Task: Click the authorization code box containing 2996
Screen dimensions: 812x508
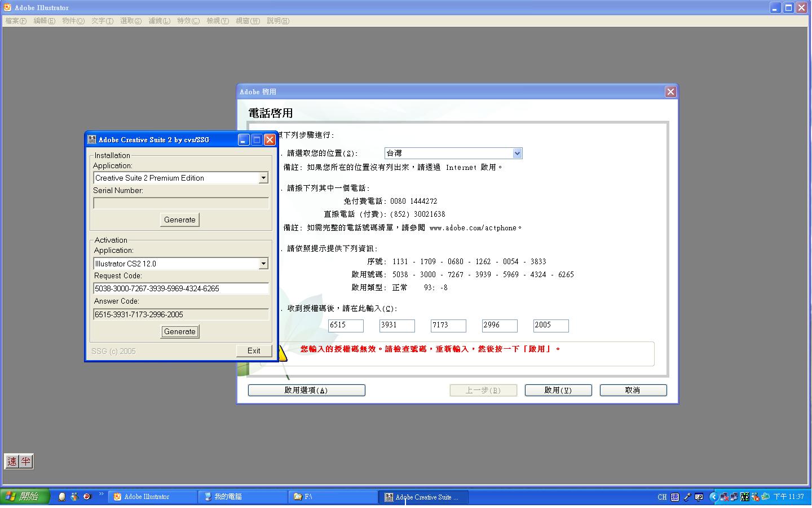Action: pos(500,326)
